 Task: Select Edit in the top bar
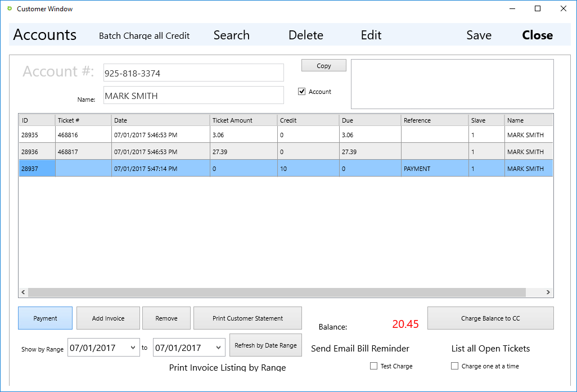(371, 35)
